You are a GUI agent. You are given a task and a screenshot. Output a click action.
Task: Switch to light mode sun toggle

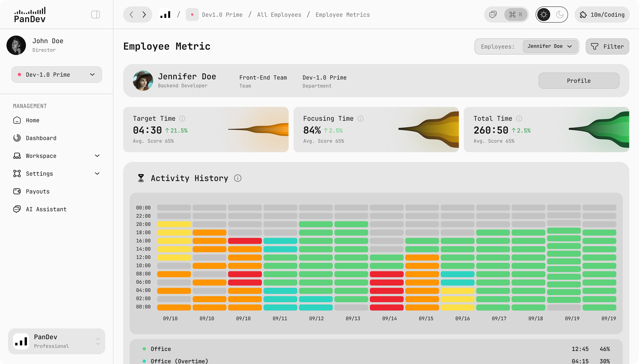tap(544, 14)
